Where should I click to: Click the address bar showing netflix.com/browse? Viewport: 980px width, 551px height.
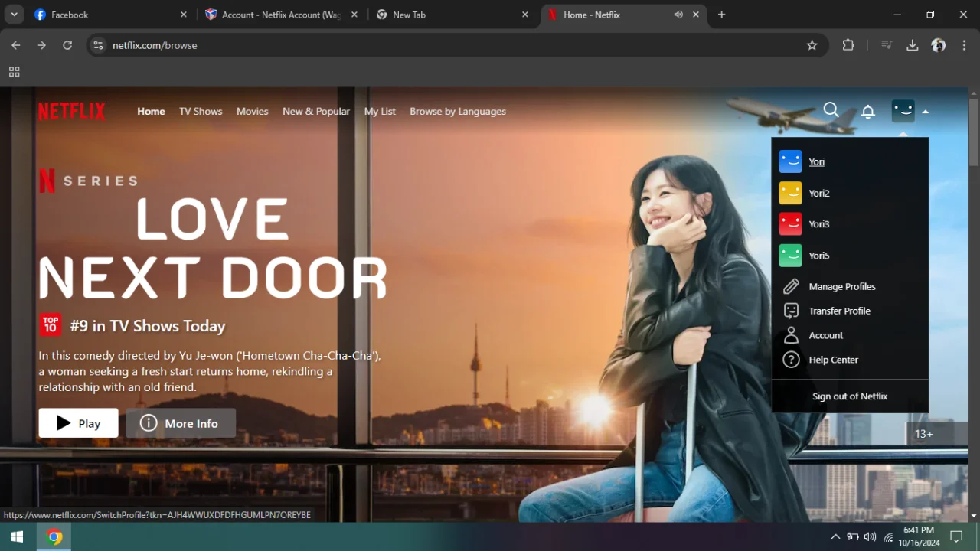(x=458, y=45)
